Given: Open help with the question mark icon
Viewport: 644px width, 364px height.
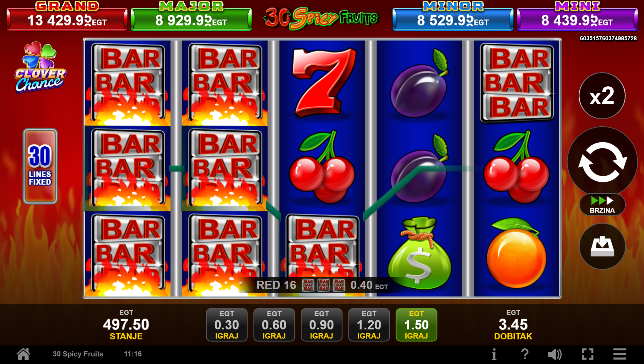Looking at the screenshot, I should (x=525, y=354).
